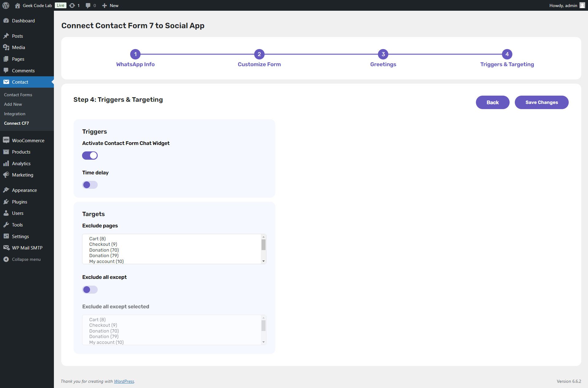Open the WordPress link in footer
The height and width of the screenshot is (388, 588).
point(124,381)
